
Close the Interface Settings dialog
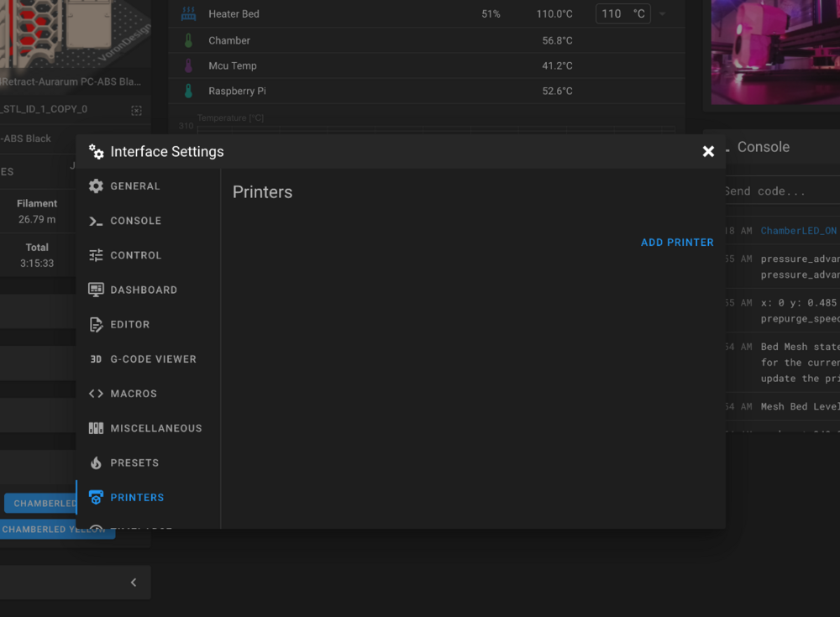(x=708, y=152)
